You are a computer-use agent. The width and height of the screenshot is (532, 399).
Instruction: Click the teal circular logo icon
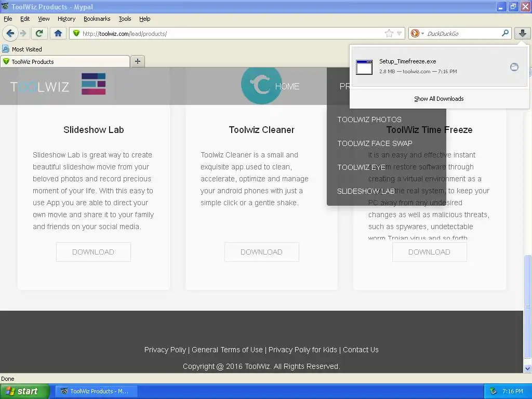(261, 85)
